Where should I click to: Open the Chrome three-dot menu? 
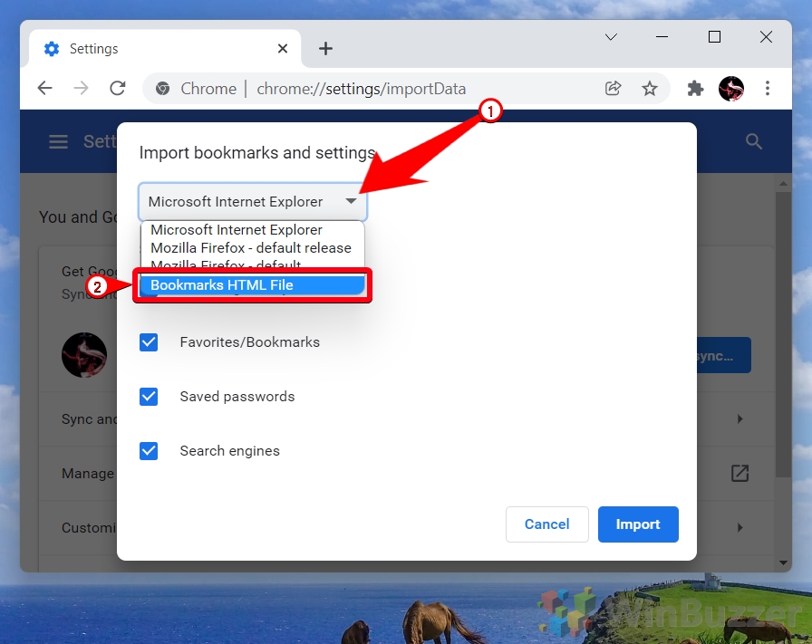pyautogui.click(x=768, y=88)
